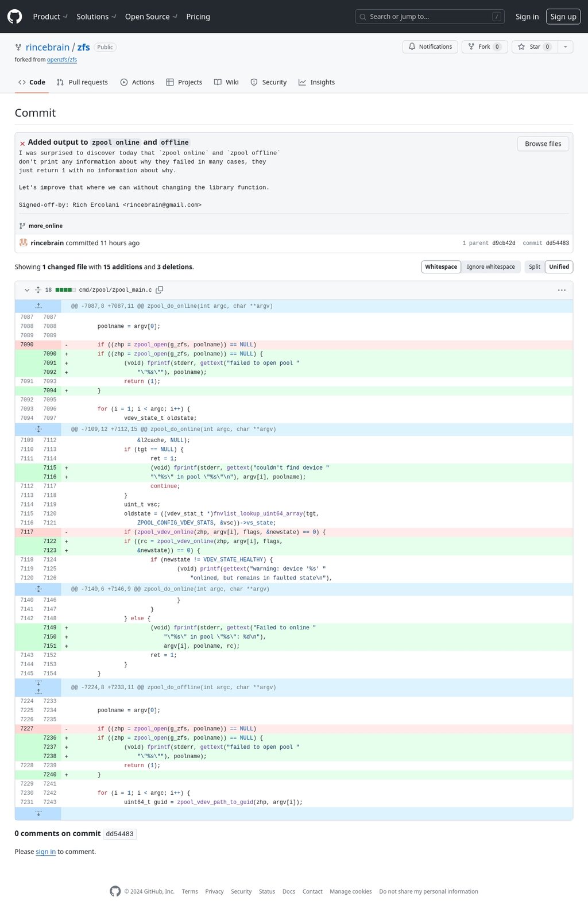The width and height of the screenshot is (588, 916).
Task: Open the Product dropdown menu
Action: pyautogui.click(x=50, y=17)
